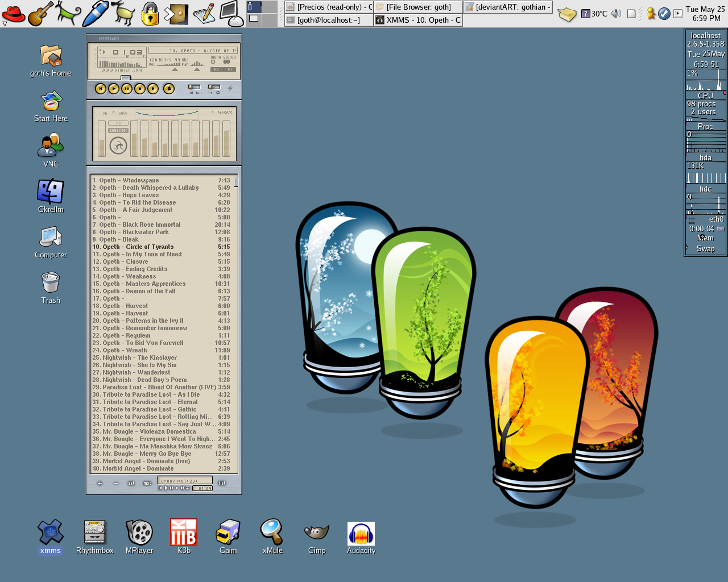The height and width of the screenshot is (582, 728).
Task: Open the playlist 'sel' menu
Action: tap(131, 483)
